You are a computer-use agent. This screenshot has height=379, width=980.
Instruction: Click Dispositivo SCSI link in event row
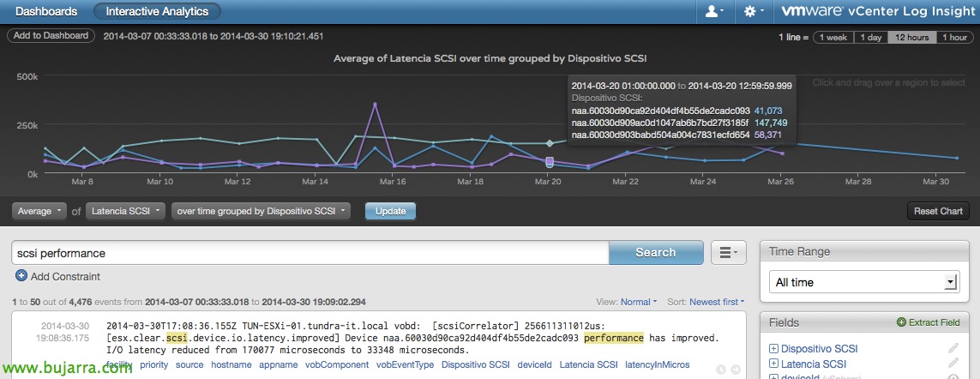pyautogui.click(x=476, y=364)
